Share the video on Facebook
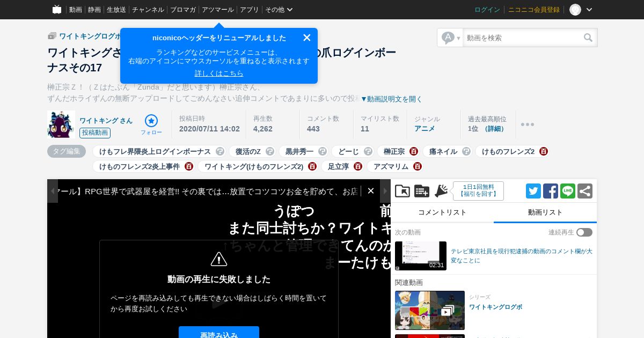Viewport: 644px width, 338px height. click(551, 191)
